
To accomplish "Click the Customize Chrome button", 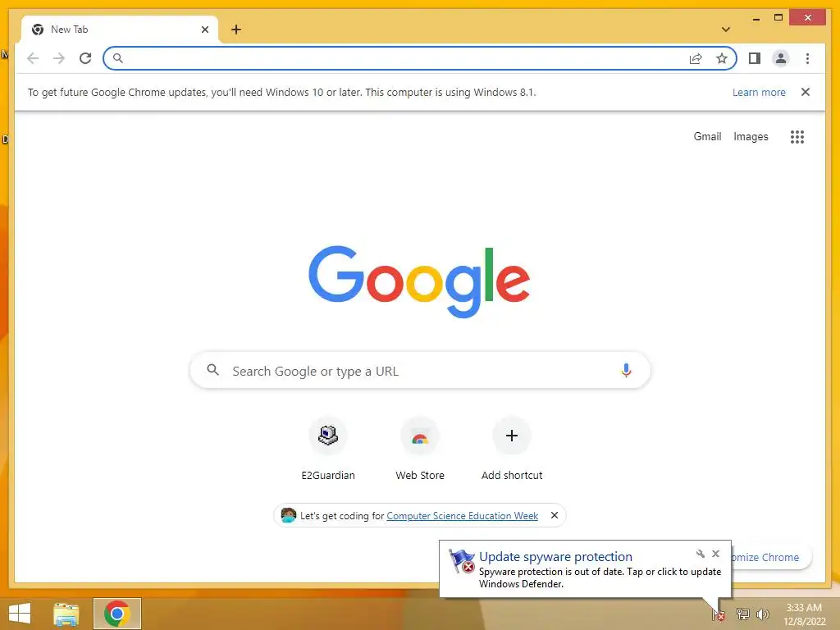I will coord(770,557).
